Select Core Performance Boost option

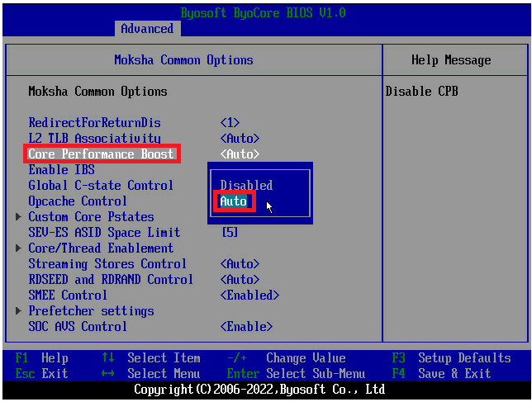point(101,154)
